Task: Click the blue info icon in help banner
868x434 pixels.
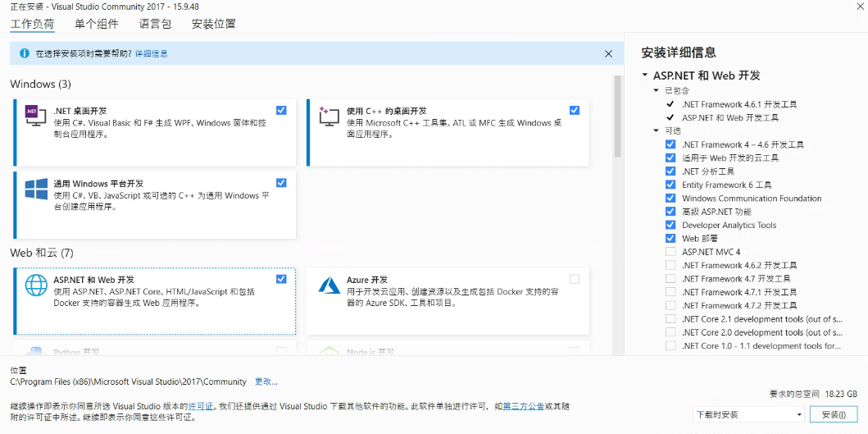Action: click(x=25, y=53)
